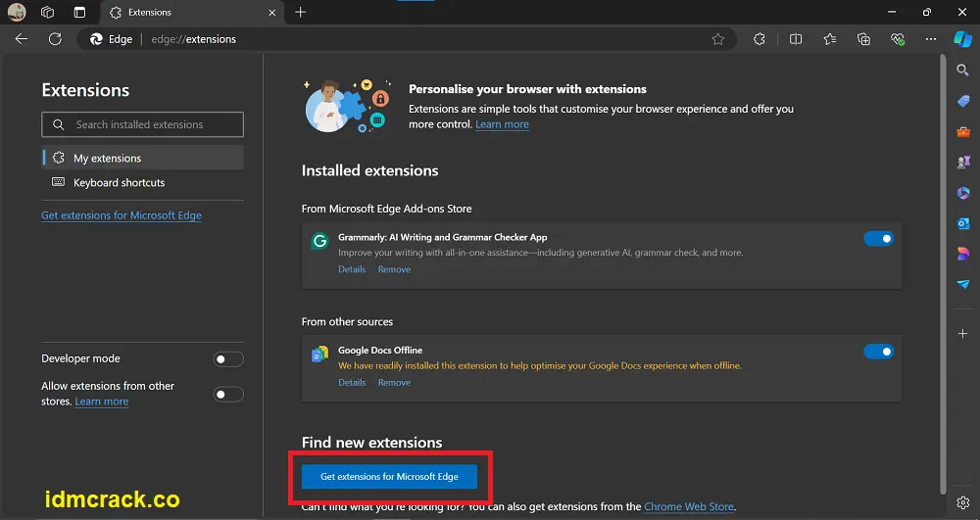
Task: Open sidebar Designer icon
Action: click(x=963, y=254)
